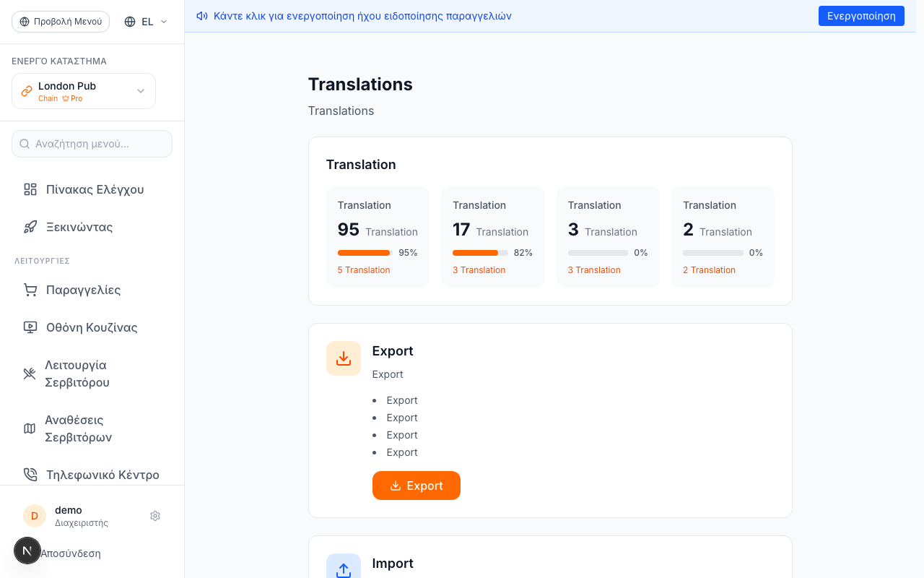The image size is (924, 578).
Task: Click the rocket icon beside Ξεκινώντας
Action: pyautogui.click(x=30, y=227)
